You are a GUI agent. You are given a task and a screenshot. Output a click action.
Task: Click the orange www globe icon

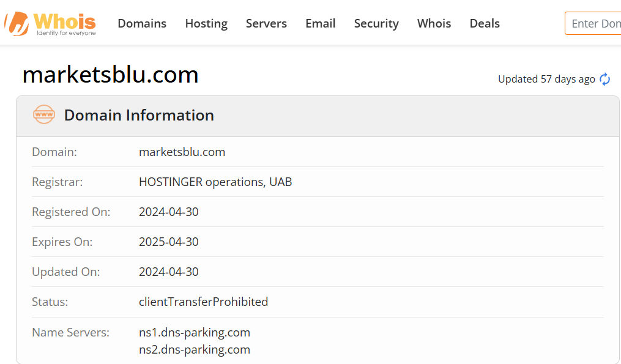coord(44,114)
